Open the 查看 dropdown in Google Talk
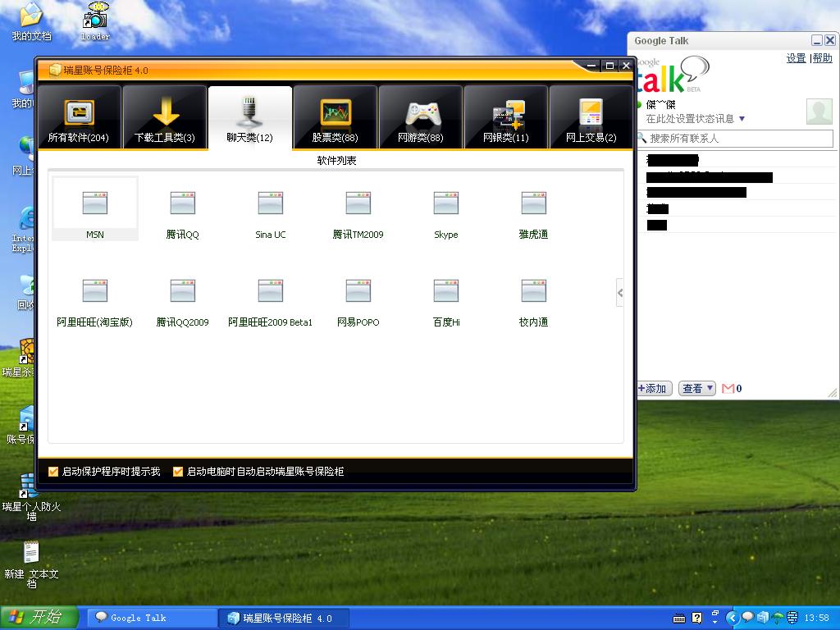The width and height of the screenshot is (840, 630). pyautogui.click(x=697, y=388)
